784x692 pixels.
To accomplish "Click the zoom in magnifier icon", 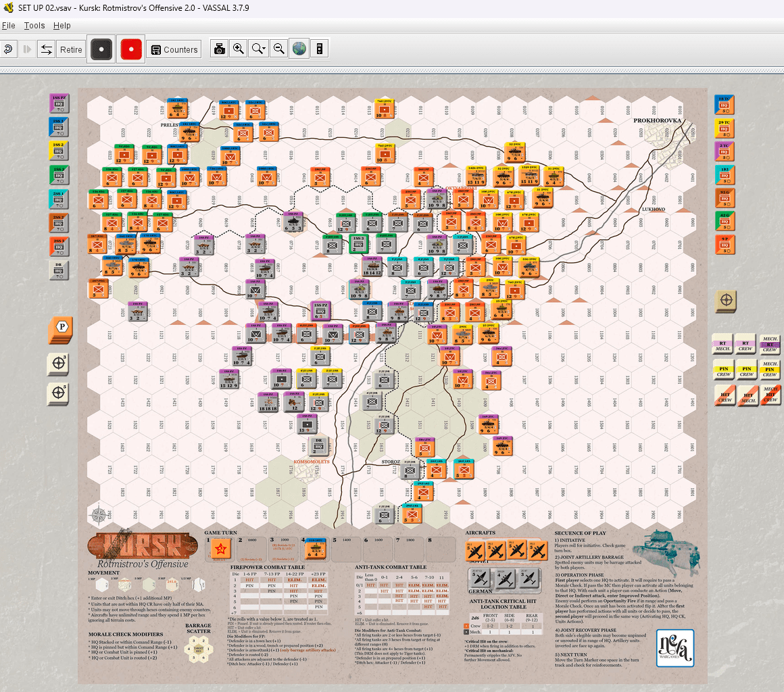I will 239,49.
